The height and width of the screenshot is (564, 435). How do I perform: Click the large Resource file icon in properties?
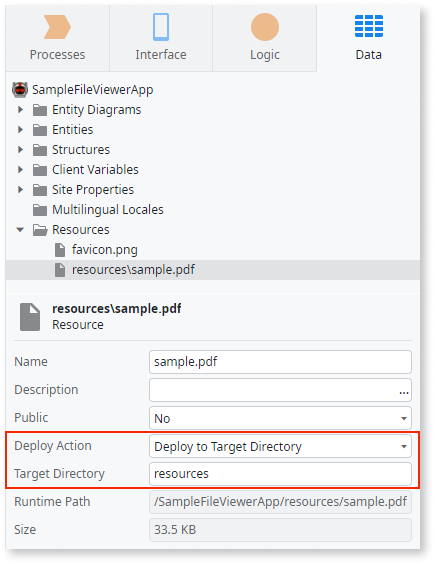(30, 317)
